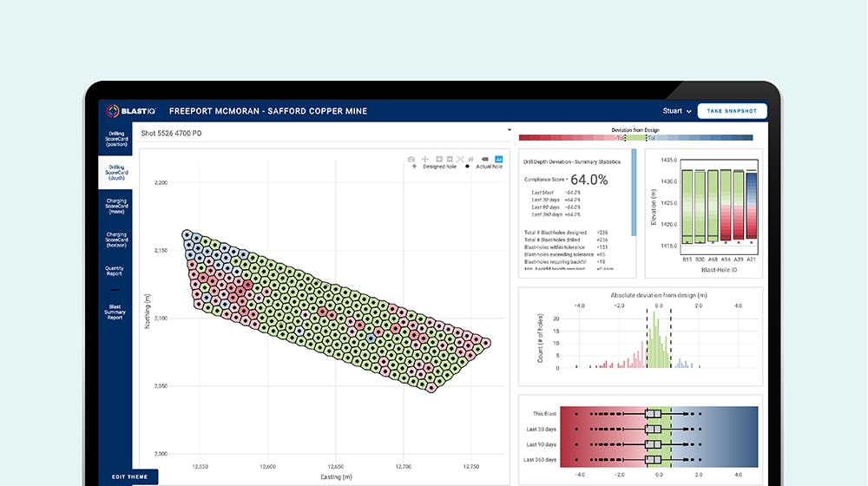Open Drilling ScoreCard (position) tab

(x=115, y=139)
